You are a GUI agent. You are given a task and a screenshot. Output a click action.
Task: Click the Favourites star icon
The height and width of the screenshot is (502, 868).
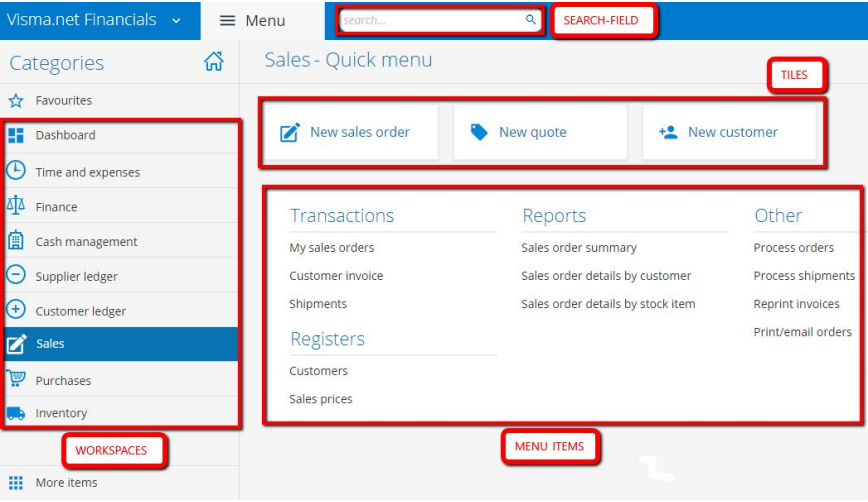(15, 100)
